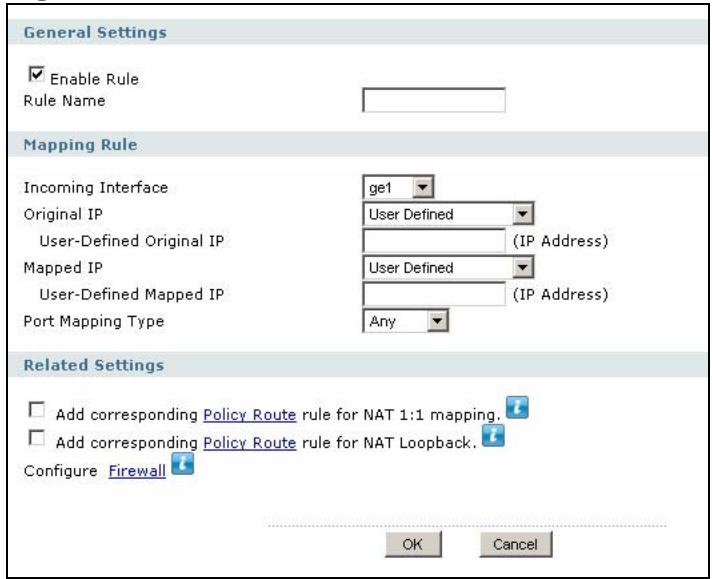Image resolution: width=712 pixels, height=579 pixels.
Task: Click the OK button
Action: [413, 544]
